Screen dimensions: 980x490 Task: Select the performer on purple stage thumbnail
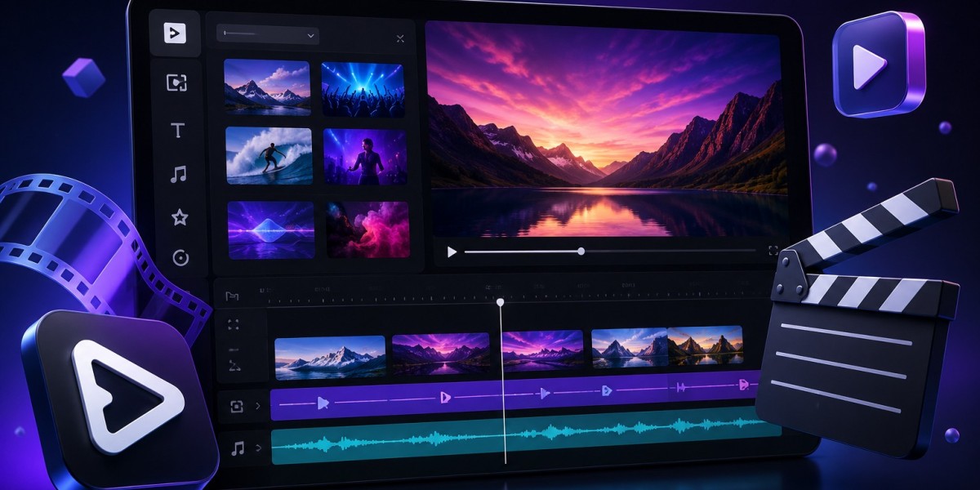[365, 156]
